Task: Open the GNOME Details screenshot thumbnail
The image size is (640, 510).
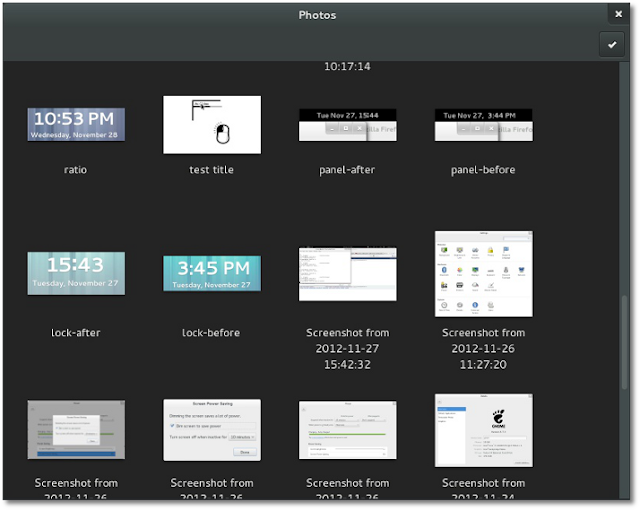Action: point(483,430)
